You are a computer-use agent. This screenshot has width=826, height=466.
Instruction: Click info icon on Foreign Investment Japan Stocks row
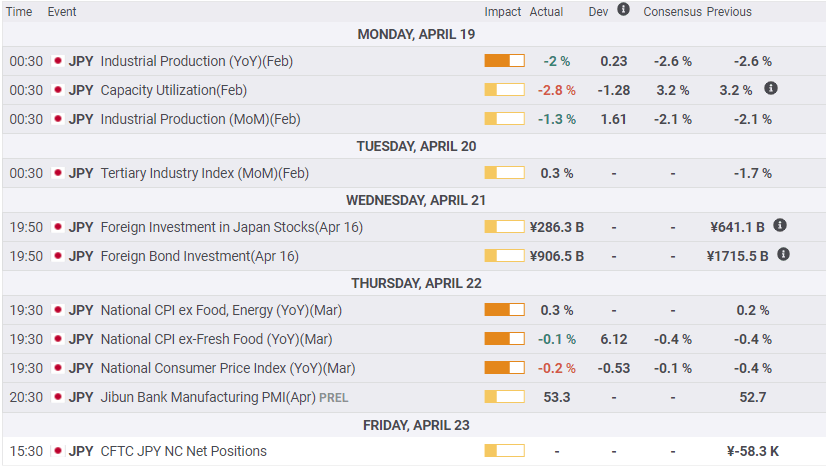780,226
